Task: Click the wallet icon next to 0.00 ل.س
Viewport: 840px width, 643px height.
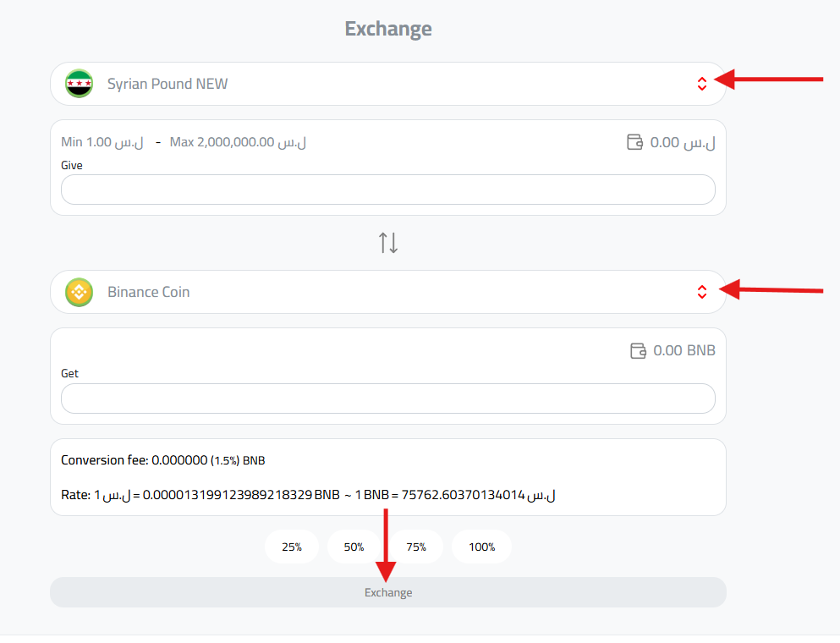Action: [x=635, y=142]
